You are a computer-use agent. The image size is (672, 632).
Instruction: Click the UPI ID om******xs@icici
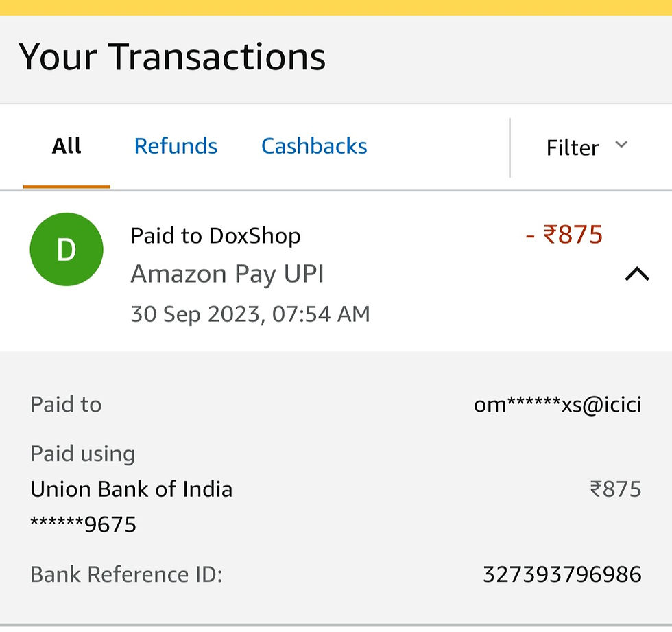click(x=557, y=405)
